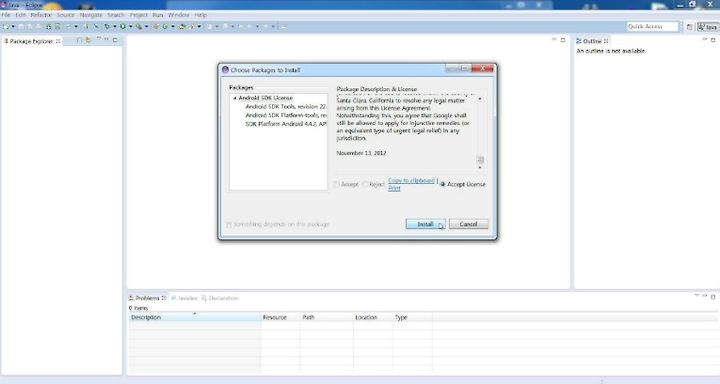This screenshot has width=720, height=384.
Task: Click the New Java Package icon
Action: [156, 27]
